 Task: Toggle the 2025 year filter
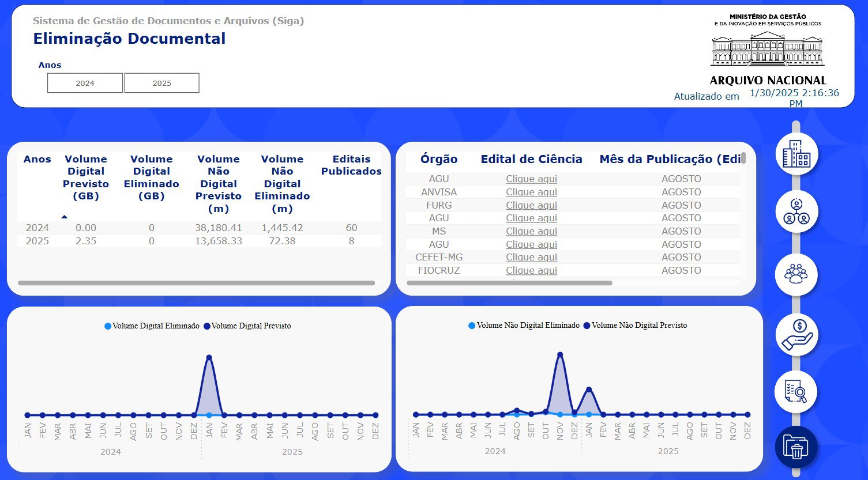pos(162,83)
